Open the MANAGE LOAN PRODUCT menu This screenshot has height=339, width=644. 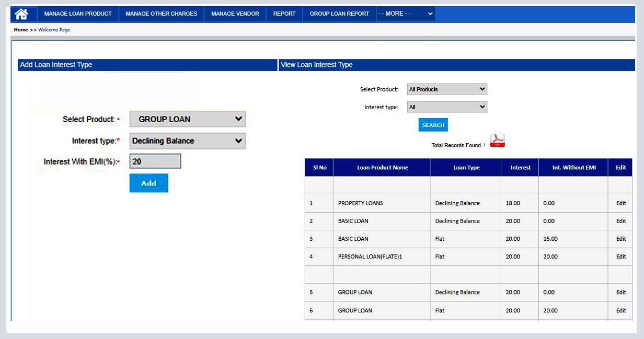[77, 14]
